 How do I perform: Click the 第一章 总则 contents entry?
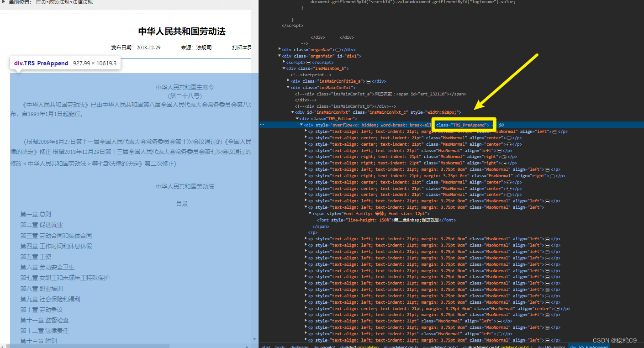click(x=36, y=214)
